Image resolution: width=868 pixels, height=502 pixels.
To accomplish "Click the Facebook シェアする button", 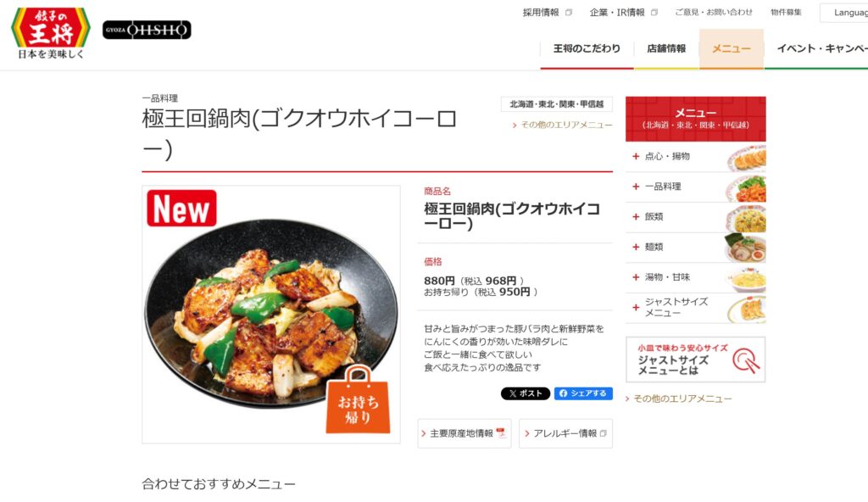I will 583,393.
